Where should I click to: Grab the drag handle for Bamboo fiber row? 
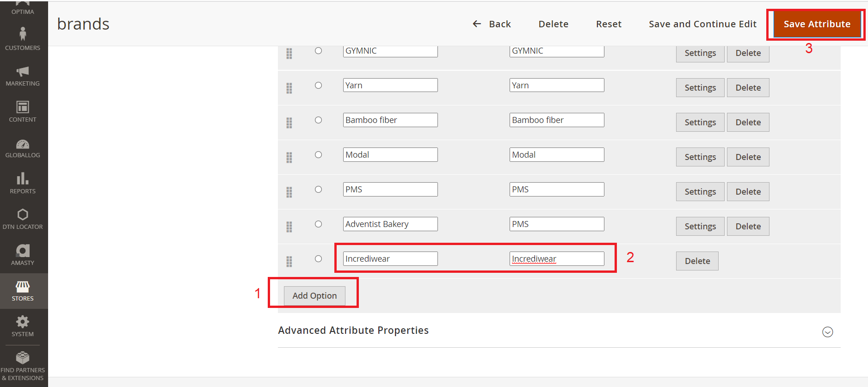289,123
